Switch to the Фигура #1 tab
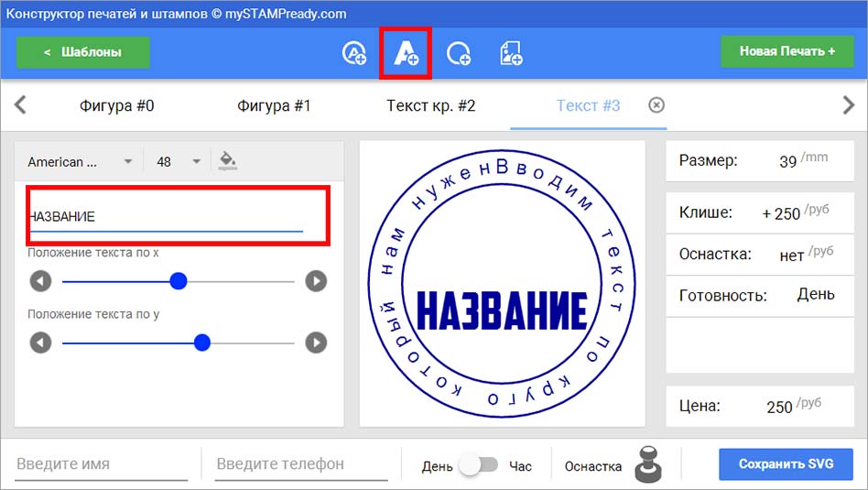The height and width of the screenshot is (490, 868). pos(274,105)
